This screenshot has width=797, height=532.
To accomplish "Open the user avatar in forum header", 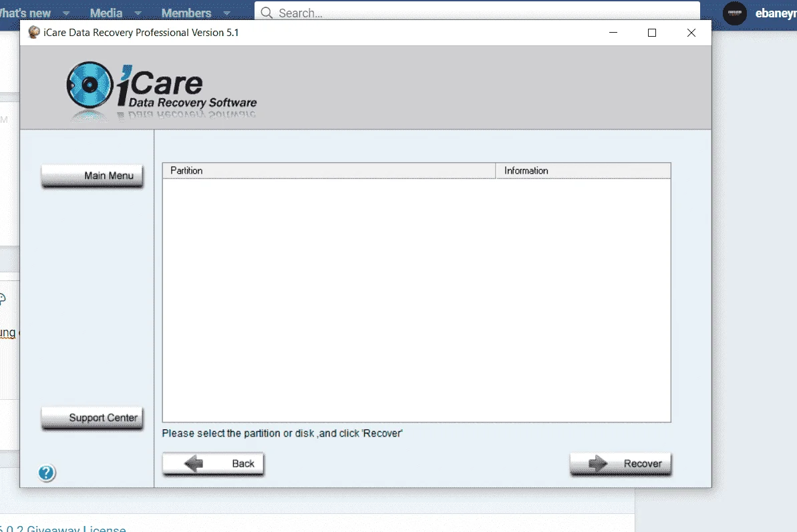I will pyautogui.click(x=734, y=13).
